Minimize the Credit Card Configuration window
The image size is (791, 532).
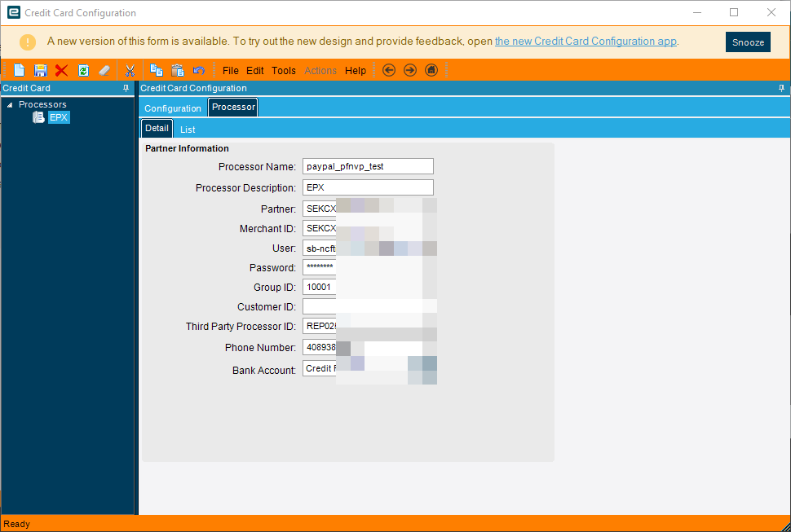(697, 12)
